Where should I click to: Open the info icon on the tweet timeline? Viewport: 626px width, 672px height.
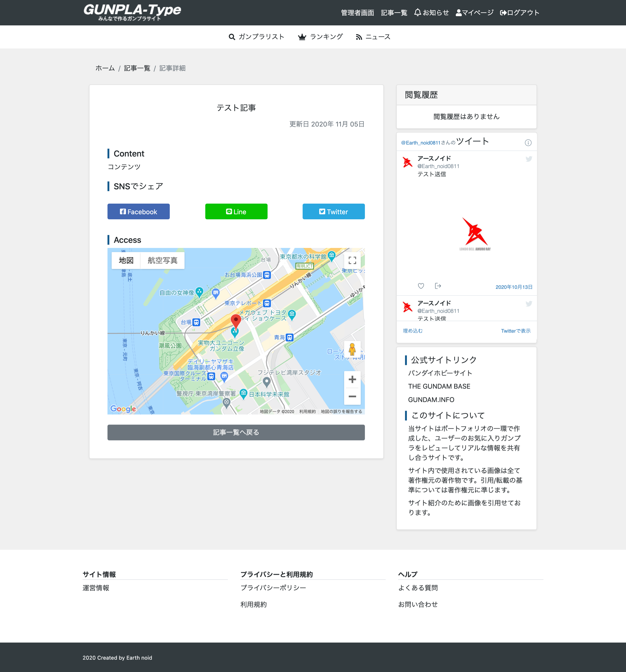(x=528, y=142)
